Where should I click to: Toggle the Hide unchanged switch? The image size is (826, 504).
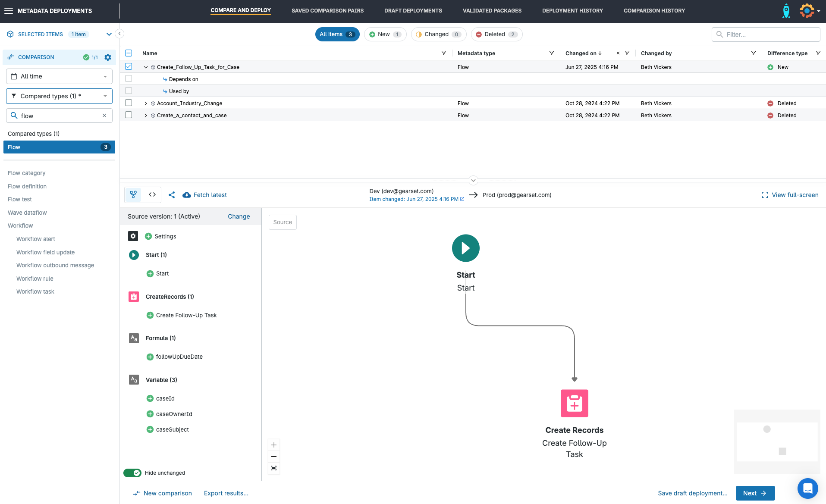click(x=132, y=473)
